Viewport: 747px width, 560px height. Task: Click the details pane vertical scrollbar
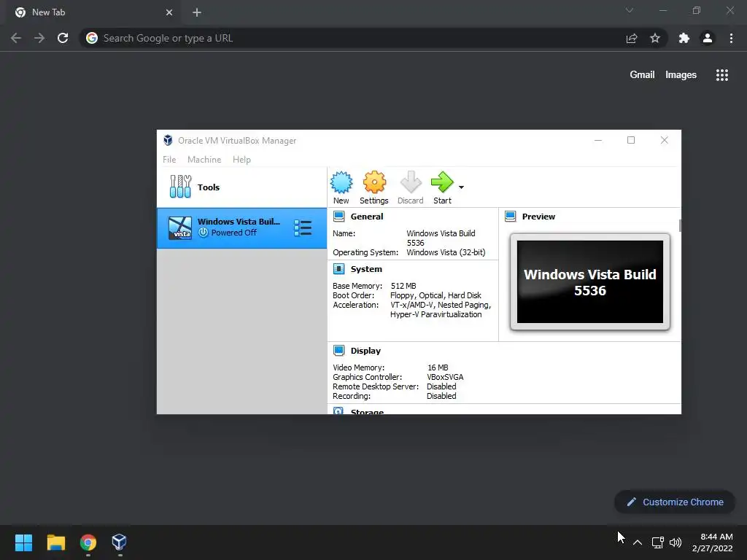(x=680, y=226)
